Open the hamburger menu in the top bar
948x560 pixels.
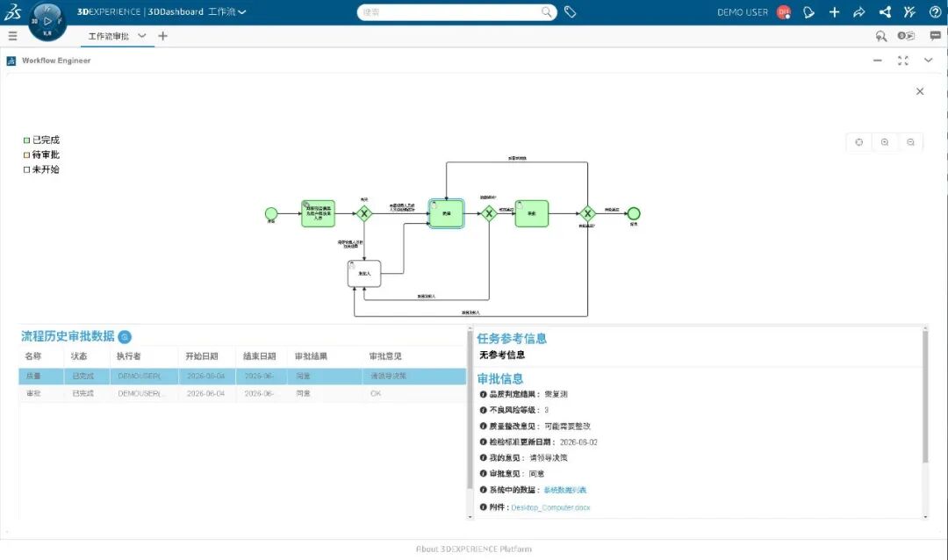tap(12, 36)
